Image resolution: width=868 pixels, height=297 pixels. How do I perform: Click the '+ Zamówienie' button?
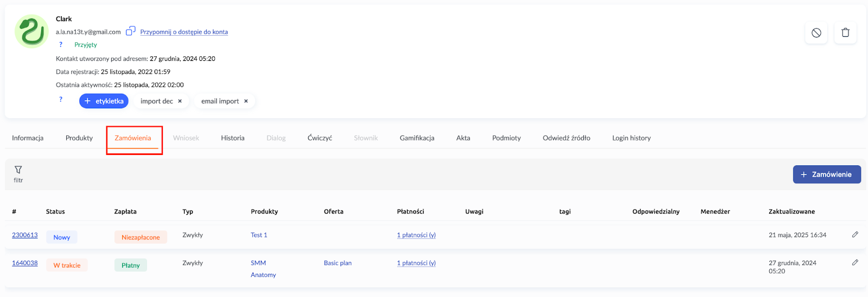click(827, 175)
